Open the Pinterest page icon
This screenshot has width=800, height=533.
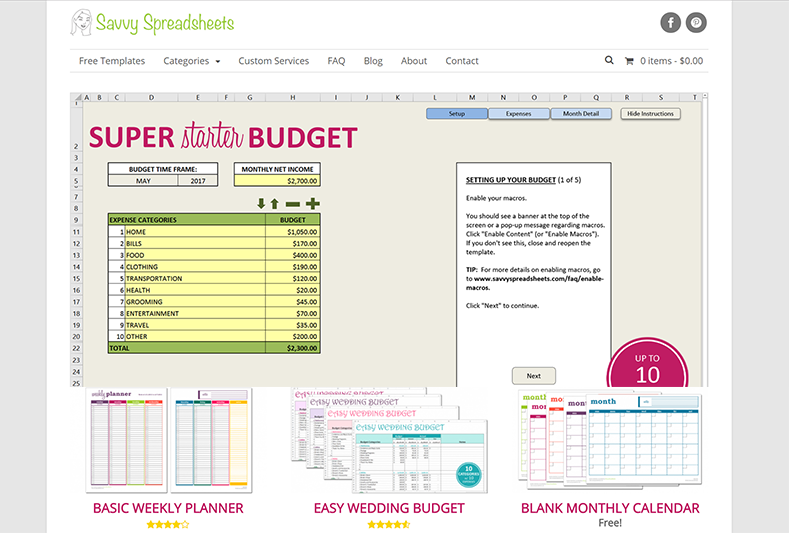coord(696,22)
